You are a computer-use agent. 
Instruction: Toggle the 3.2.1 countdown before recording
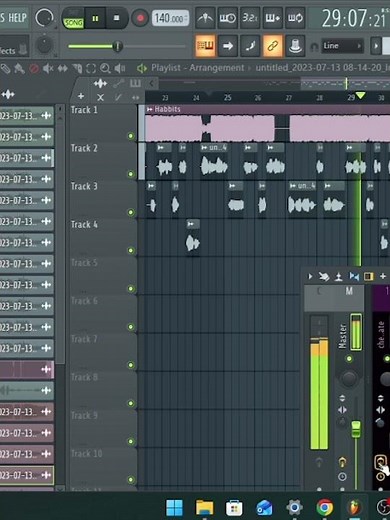[x=250, y=18]
